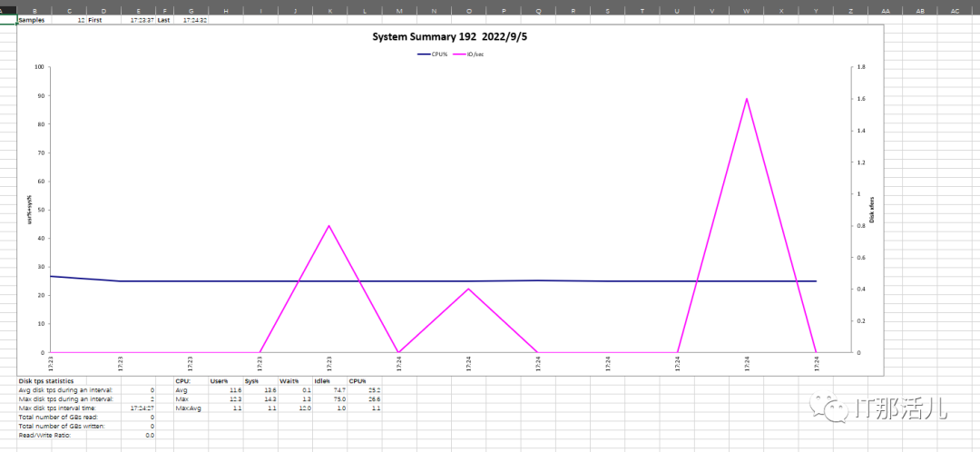The height and width of the screenshot is (452, 980).
Task: Select column W header
Action: 746,11
